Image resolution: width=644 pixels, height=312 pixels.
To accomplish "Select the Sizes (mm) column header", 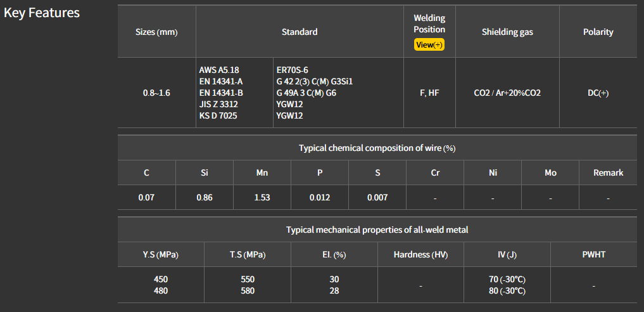I will click(x=156, y=32).
